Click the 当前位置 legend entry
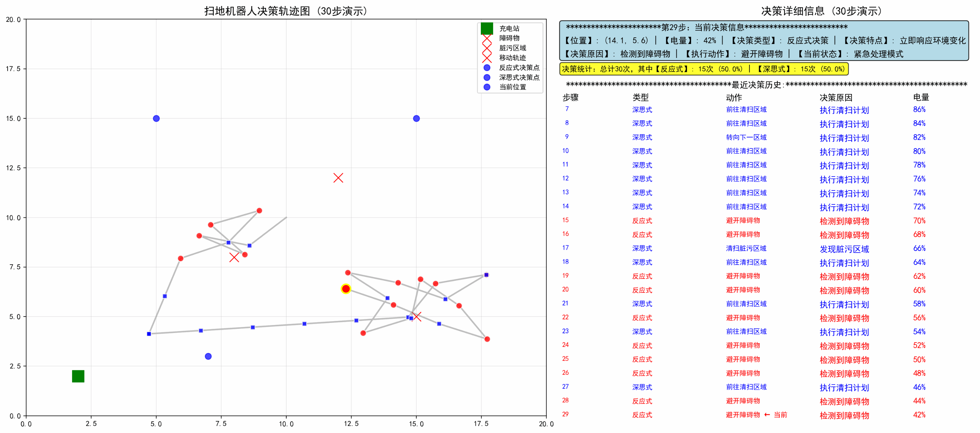980x433 pixels. pos(512,87)
